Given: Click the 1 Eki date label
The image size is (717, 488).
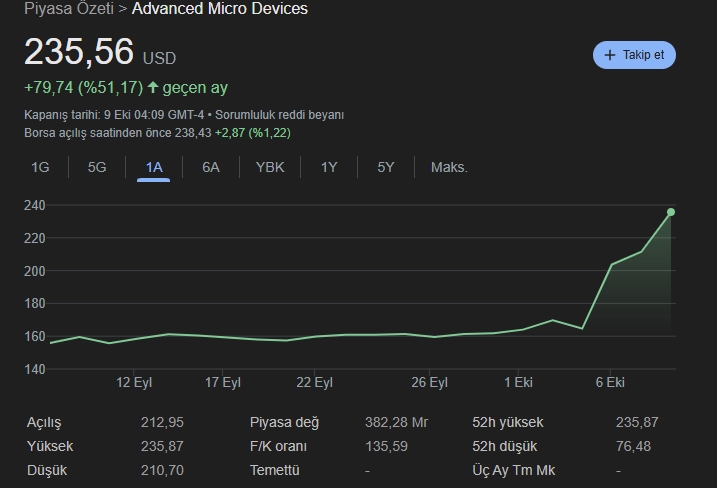Looking at the screenshot, I should click(518, 382).
